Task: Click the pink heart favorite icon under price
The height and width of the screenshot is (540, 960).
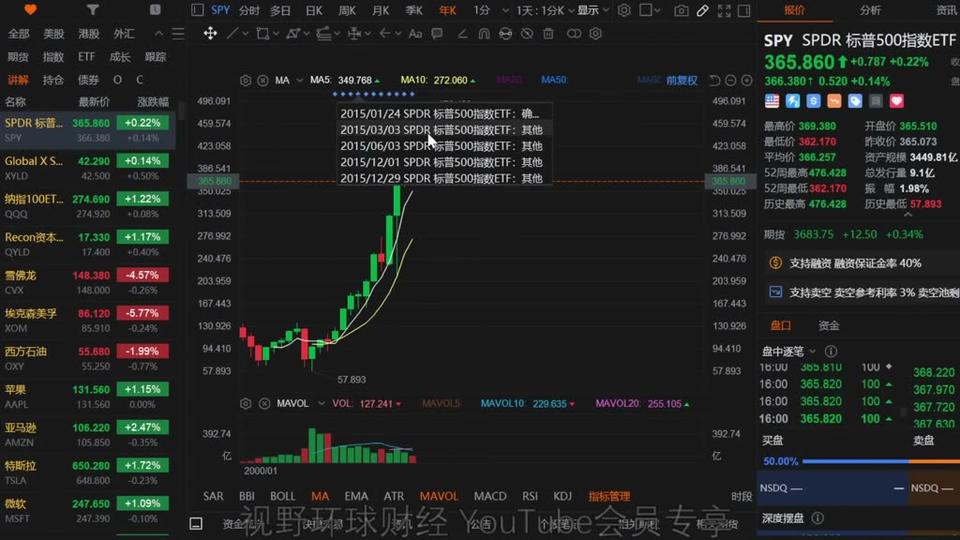Action: [896, 101]
